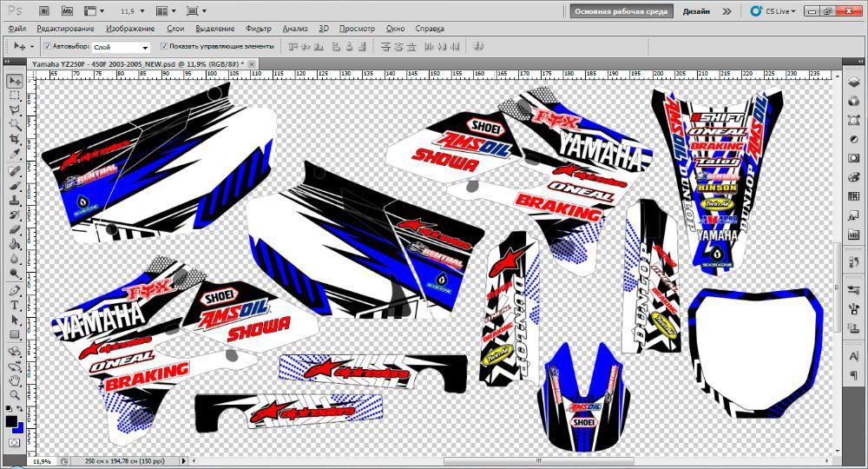Reset default foreground and background colors
868x469 pixels.
(9, 409)
